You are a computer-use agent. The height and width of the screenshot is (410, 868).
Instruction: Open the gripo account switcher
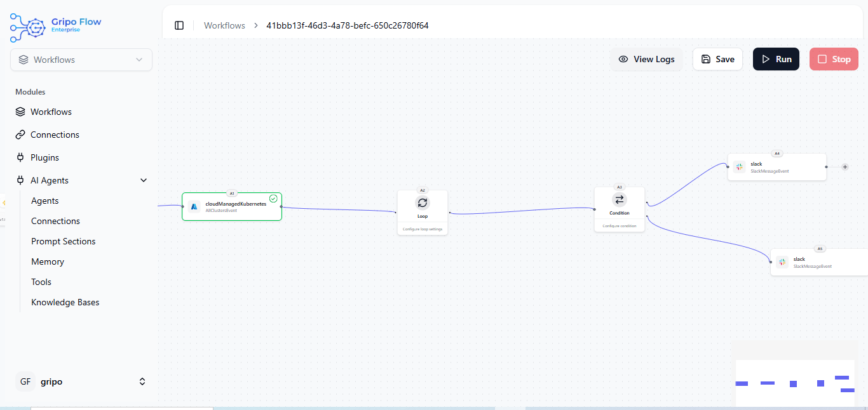[x=81, y=381]
